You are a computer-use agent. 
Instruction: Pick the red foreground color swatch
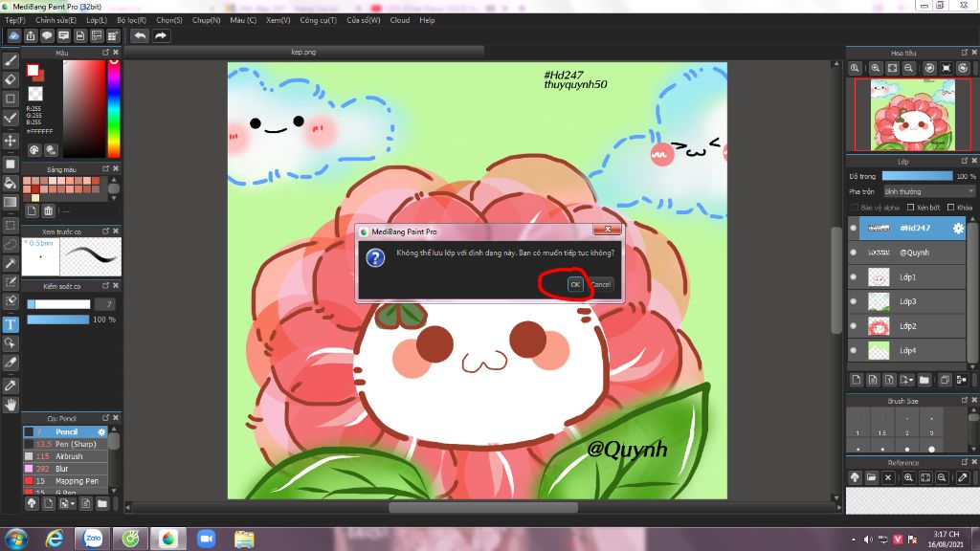33,71
